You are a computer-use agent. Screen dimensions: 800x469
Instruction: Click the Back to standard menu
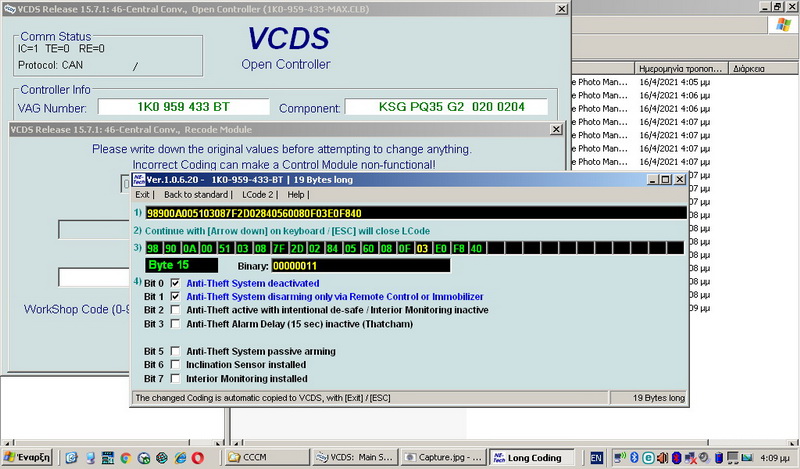point(196,194)
